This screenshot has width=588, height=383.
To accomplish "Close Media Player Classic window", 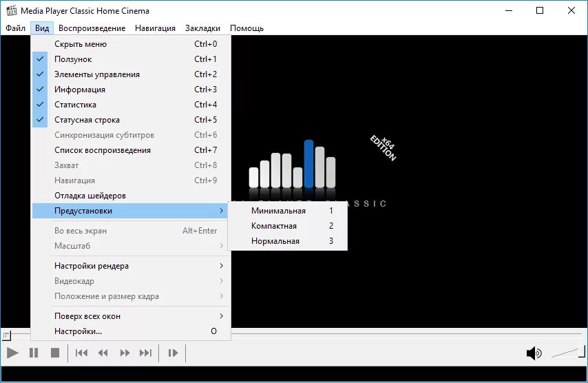I will [571, 10].
